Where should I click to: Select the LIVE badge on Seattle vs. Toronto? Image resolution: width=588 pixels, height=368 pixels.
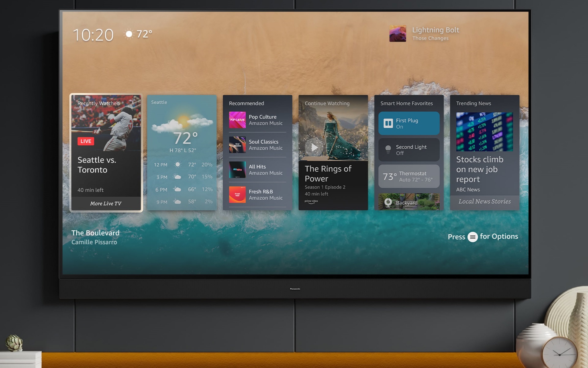tap(86, 141)
